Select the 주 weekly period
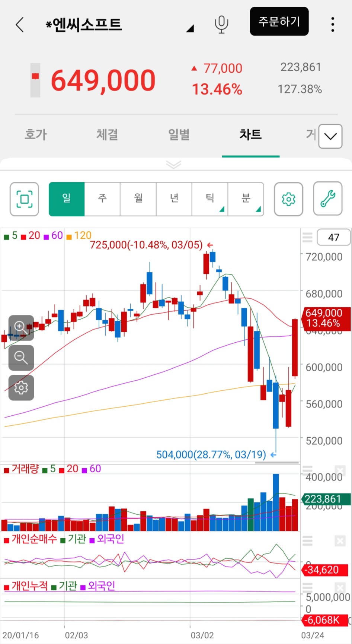The image size is (352, 644). tap(102, 199)
